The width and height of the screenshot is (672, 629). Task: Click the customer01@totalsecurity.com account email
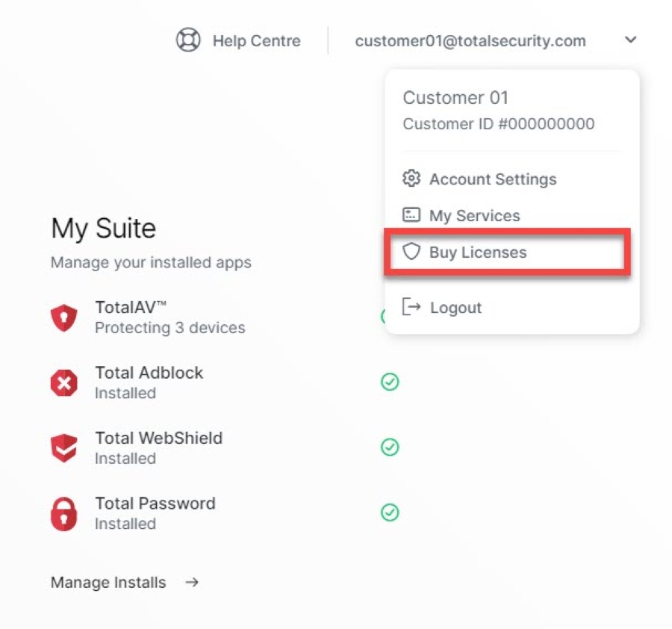[x=470, y=41]
